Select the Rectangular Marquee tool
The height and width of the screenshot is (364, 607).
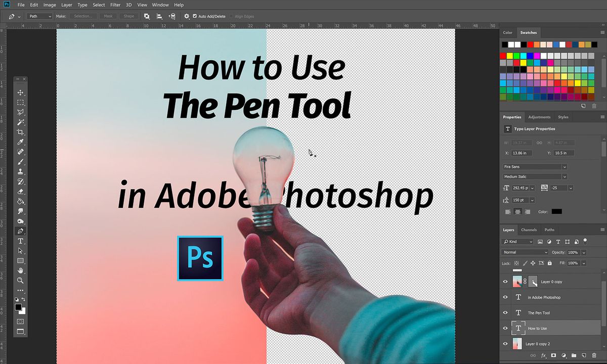[21, 103]
